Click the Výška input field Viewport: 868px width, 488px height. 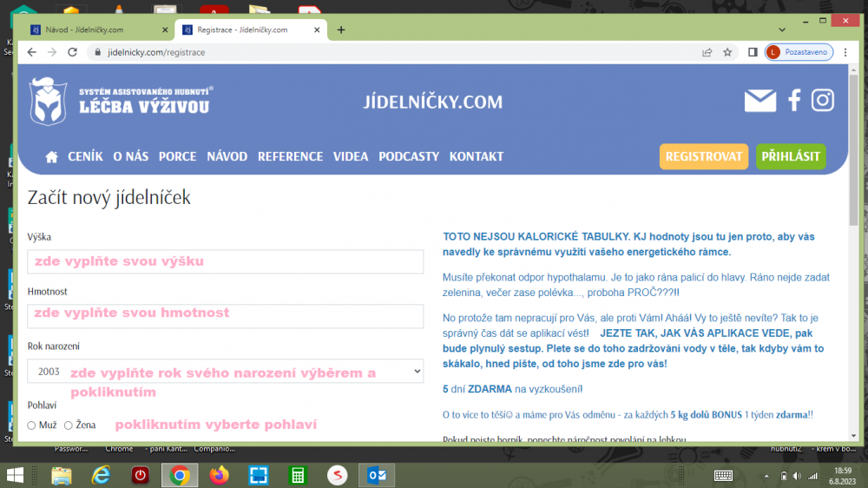pyautogui.click(x=226, y=261)
